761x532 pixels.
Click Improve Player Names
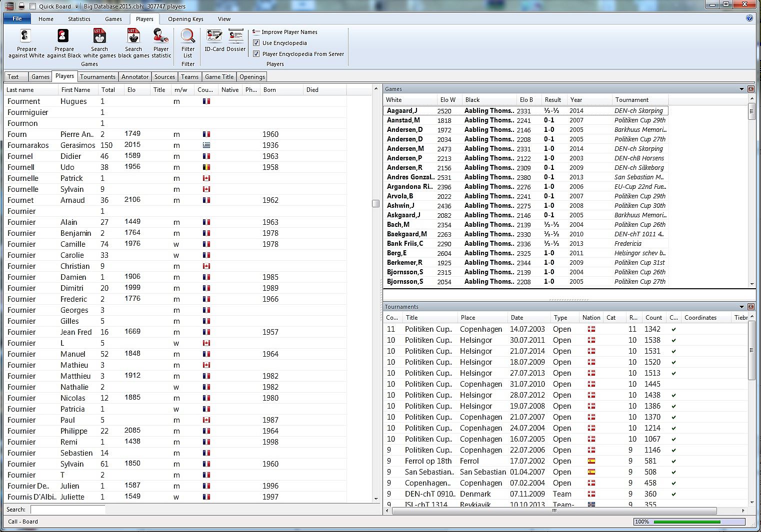click(x=289, y=32)
